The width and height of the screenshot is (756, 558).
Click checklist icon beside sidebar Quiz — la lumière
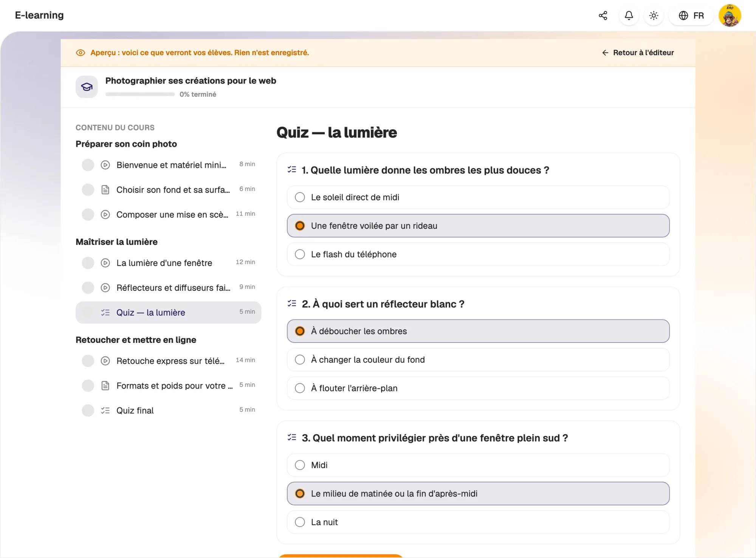[105, 312]
